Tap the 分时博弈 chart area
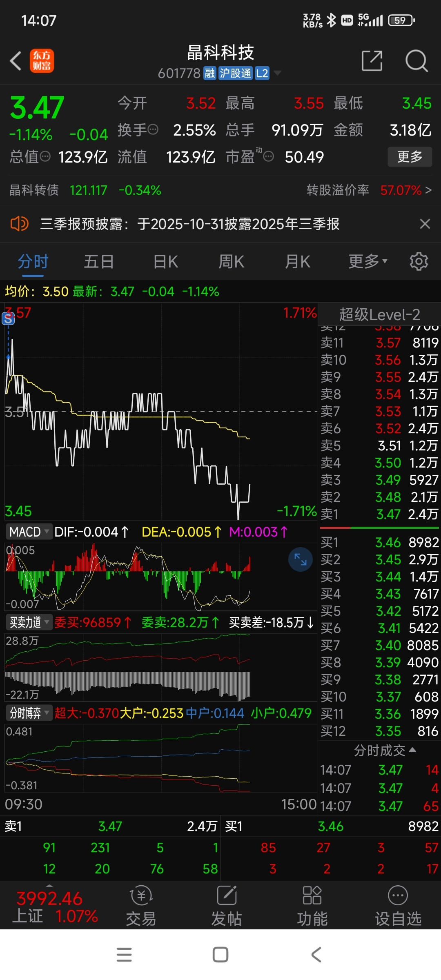 (161, 758)
